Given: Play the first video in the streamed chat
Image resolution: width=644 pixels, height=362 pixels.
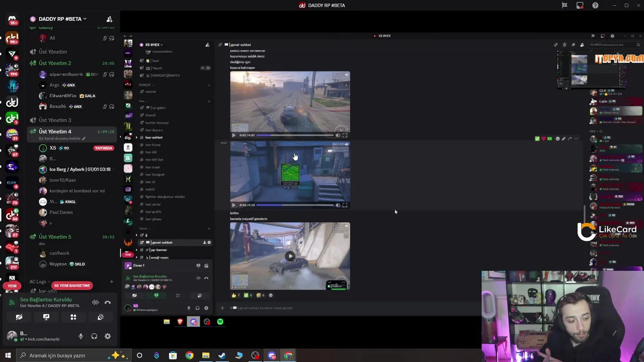Looking at the screenshot, I should click(x=233, y=135).
